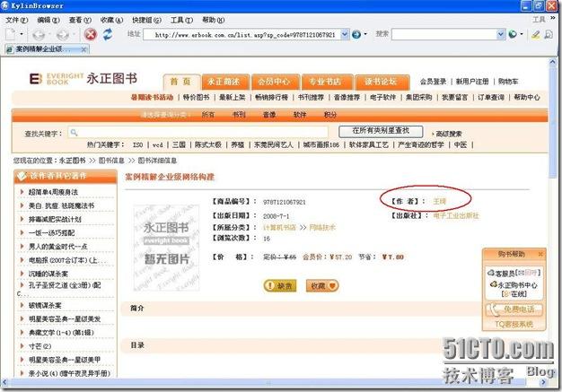Image resolution: width=562 pixels, height=392 pixels.
Task: Open the sidebar book 破镜谋杀案
Action: (45, 306)
